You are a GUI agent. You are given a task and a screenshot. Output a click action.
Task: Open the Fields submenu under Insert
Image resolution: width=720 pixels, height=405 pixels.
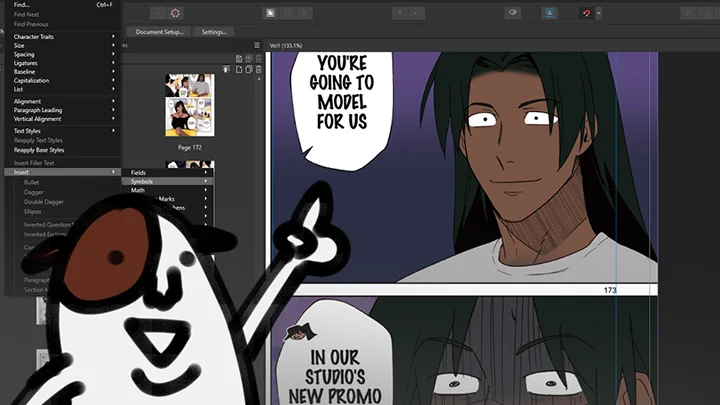click(x=168, y=173)
